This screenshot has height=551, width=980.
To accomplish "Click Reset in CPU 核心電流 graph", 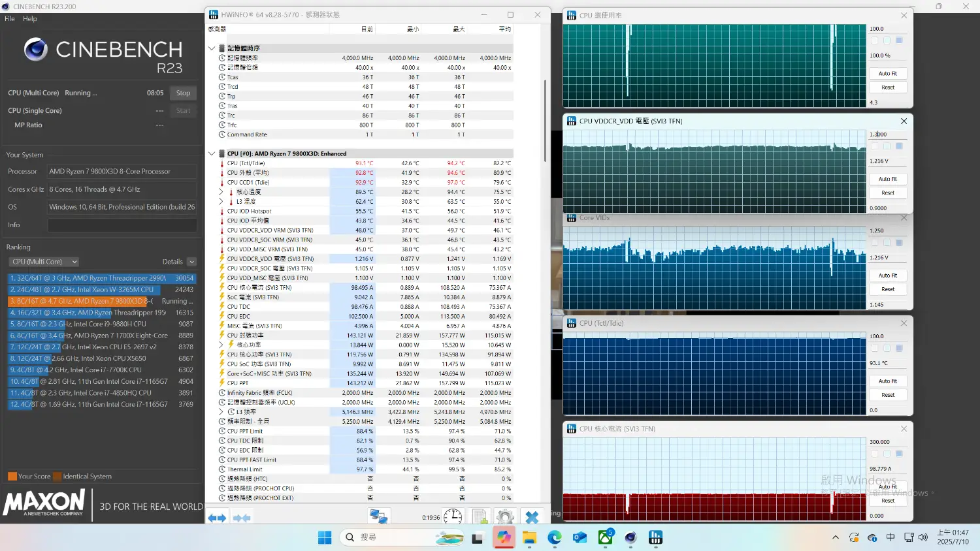I will [x=888, y=501].
